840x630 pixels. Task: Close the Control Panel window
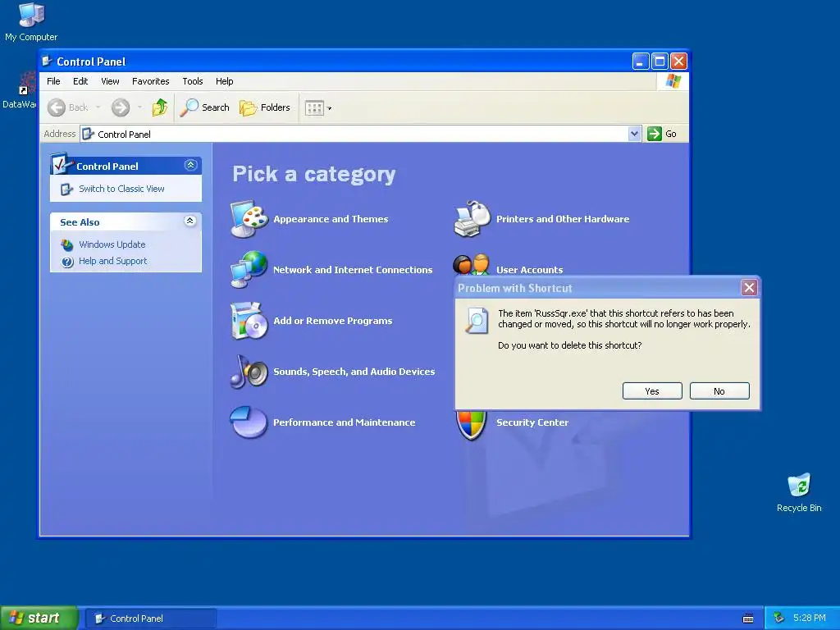tap(678, 61)
